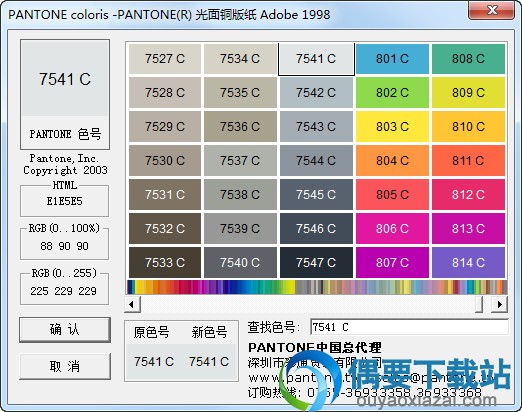Viewport: 522px width, 412px height.
Task: Click the new color 7541 C under 新色号
Action: [x=209, y=361]
